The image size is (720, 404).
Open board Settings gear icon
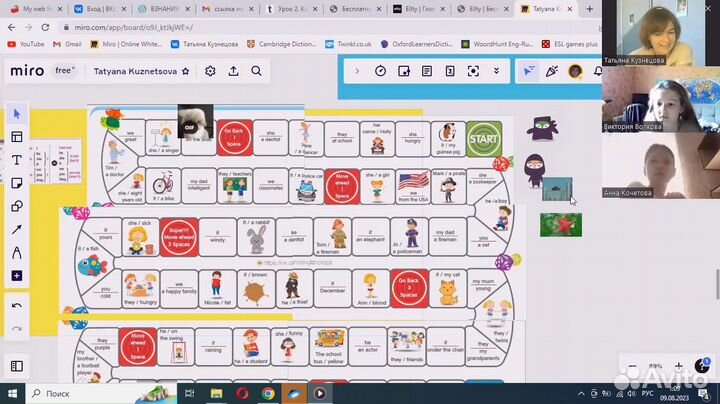coord(210,71)
